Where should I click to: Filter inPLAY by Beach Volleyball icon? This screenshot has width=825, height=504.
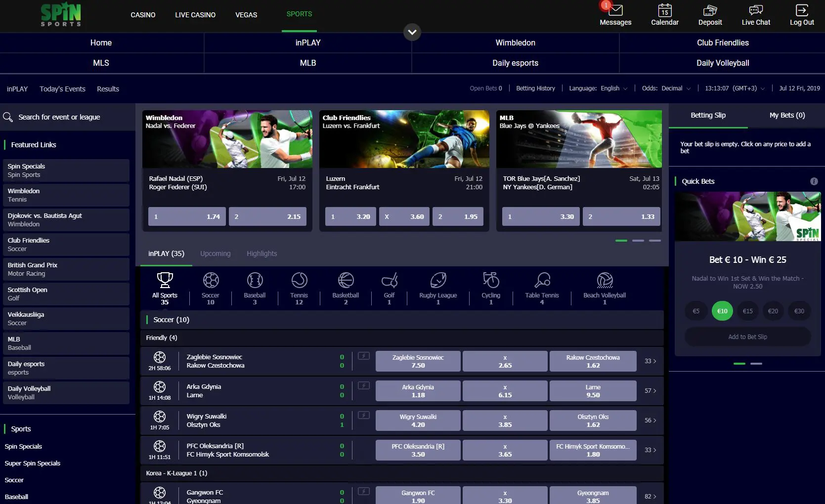pyautogui.click(x=605, y=280)
